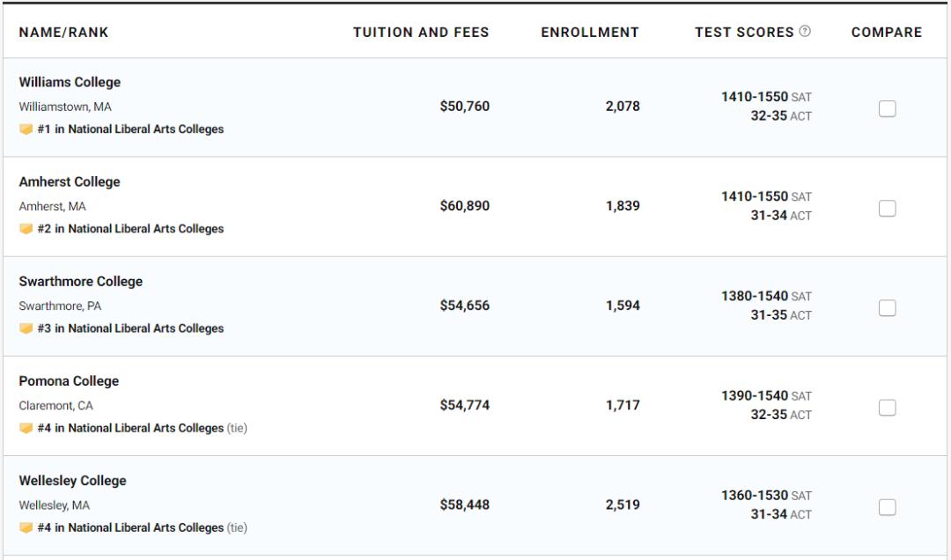The image size is (951, 560).
Task: Visit the Wellesley College link
Action: [72, 481]
